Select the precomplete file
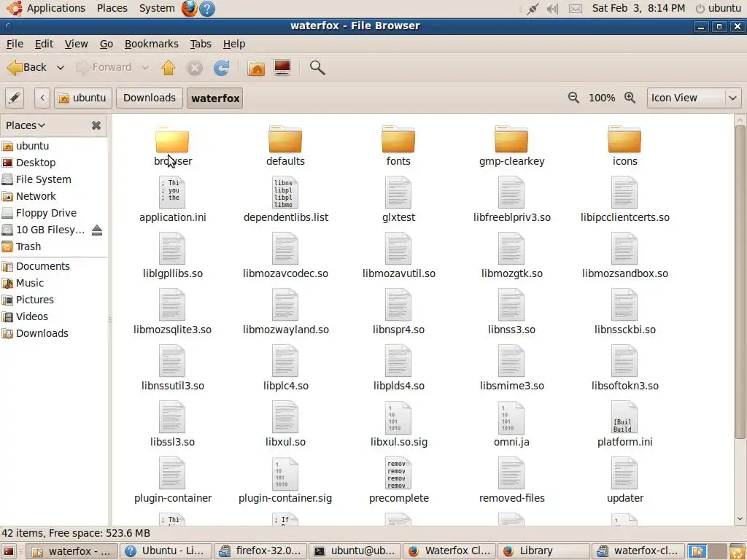This screenshot has width=747, height=560. 398,481
